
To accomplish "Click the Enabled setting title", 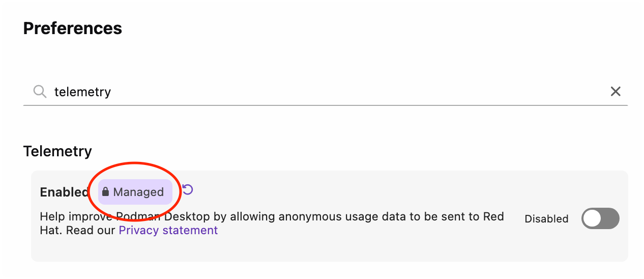I will tap(65, 192).
